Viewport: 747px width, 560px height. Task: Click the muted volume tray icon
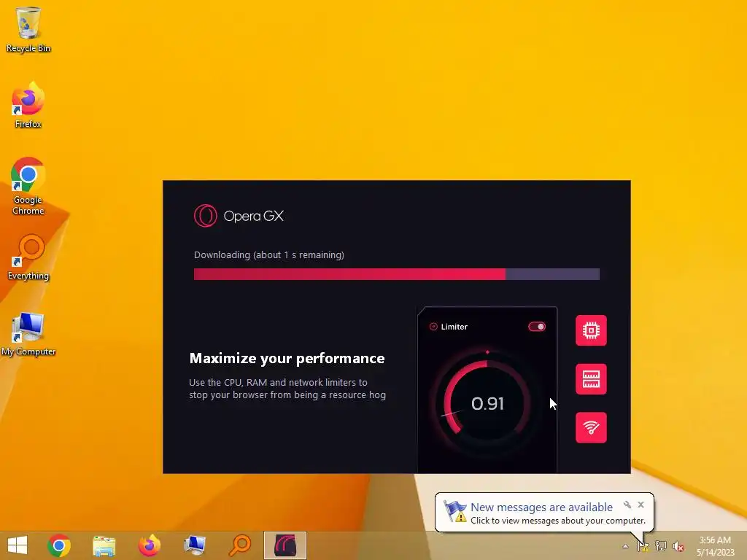point(678,546)
